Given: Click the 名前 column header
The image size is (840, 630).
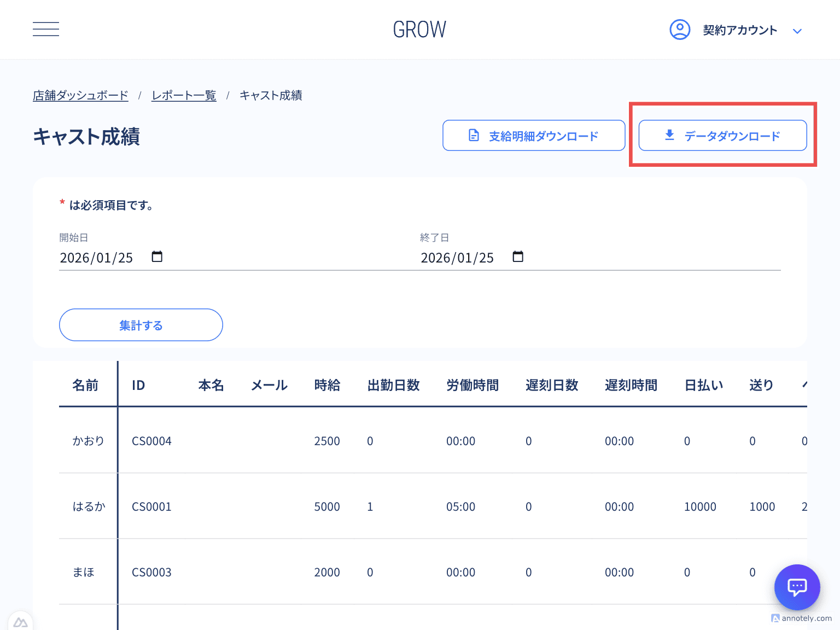Looking at the screenshot, I should 85,385.
